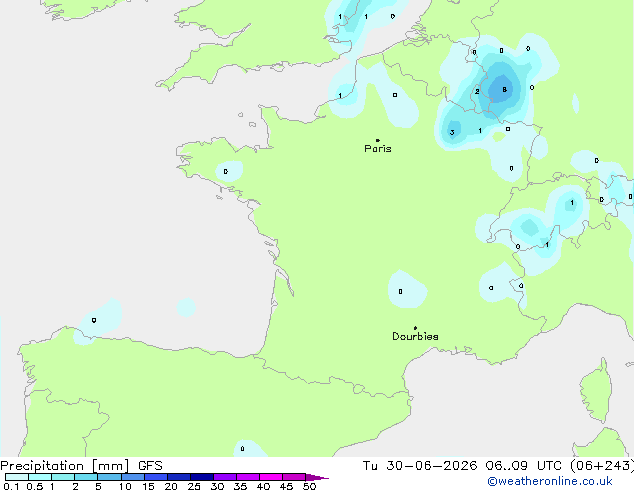Image resolution: width=634 pixels, height=490 pixels.
Task: Pick the 2 to 5 legend swatch
Action: (x=86, y=477)
